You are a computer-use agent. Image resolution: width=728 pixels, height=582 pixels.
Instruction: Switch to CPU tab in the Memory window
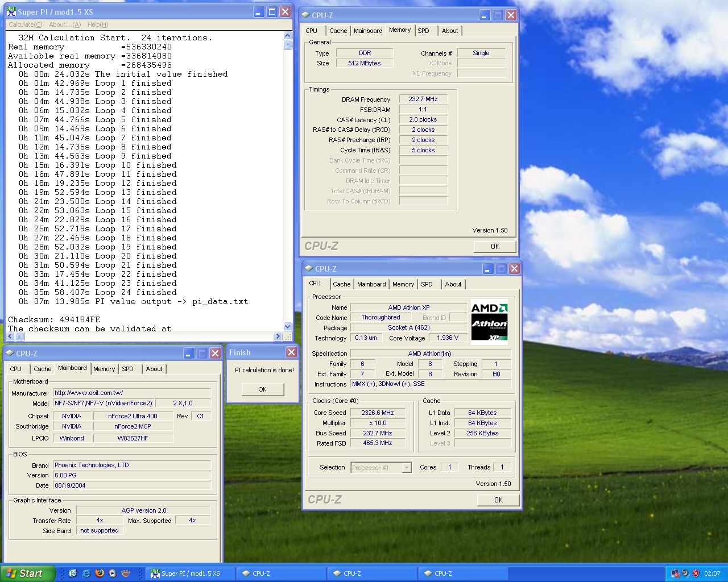point(312,31)
